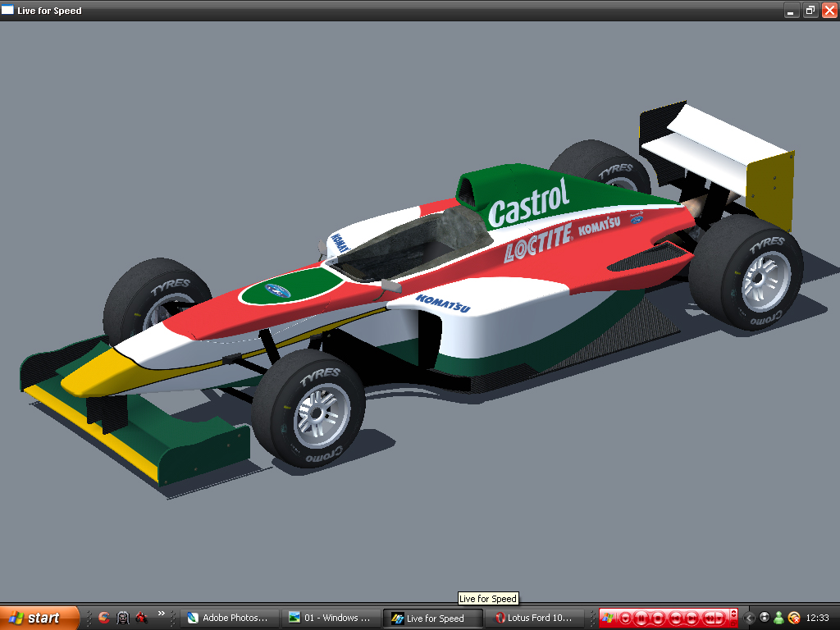Click the orange tray icon with red X

click(x=794, y=618)
